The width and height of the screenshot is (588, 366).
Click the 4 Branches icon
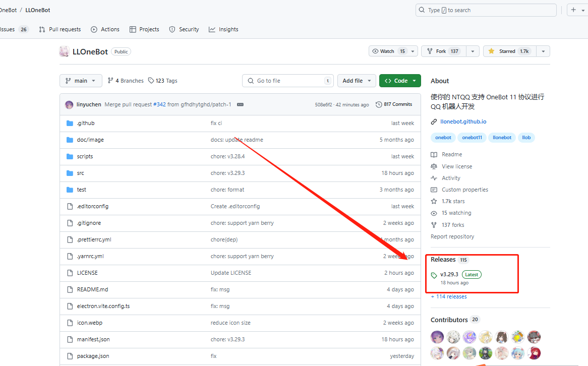click(x=110, y=81)
